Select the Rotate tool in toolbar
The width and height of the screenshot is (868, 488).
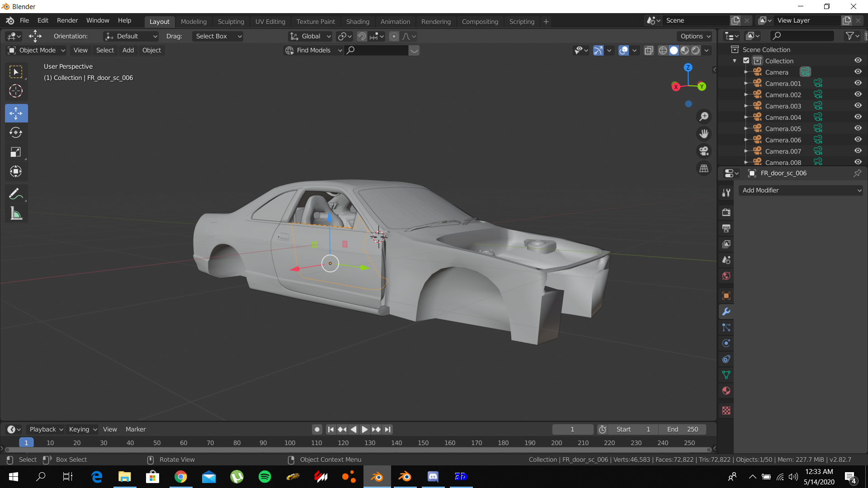coord(16,132)
